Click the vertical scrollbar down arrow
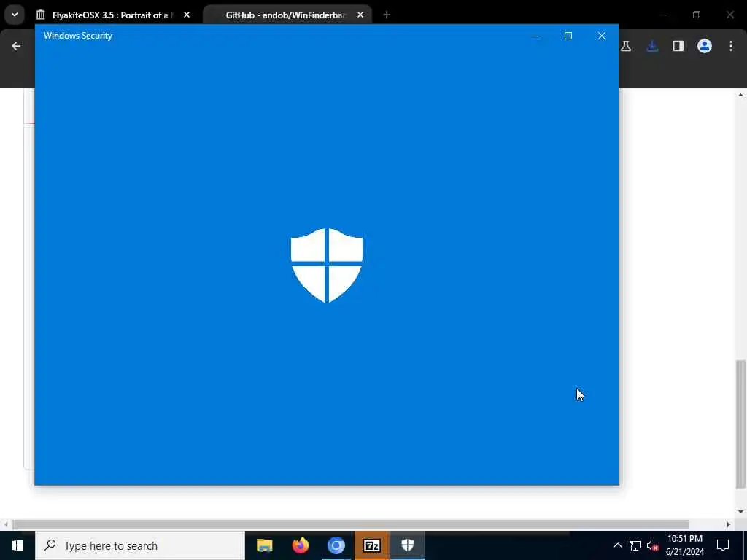The image size is (747, 560). [740, 511]
